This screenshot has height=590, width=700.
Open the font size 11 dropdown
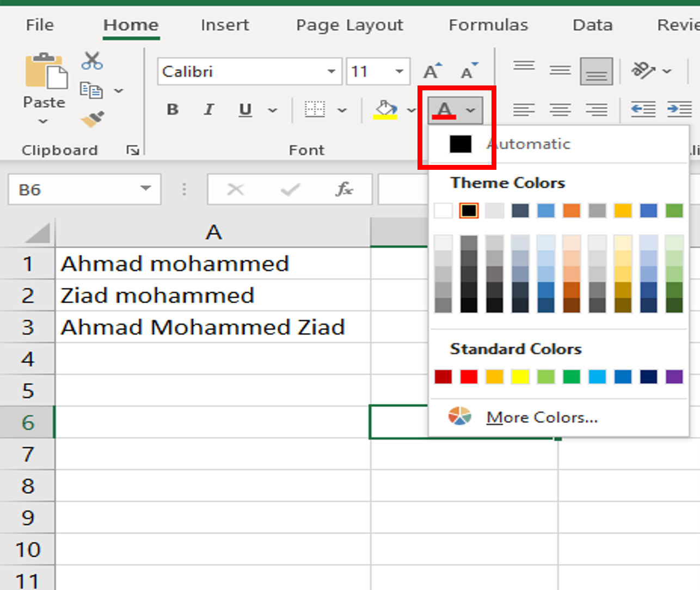400,71
